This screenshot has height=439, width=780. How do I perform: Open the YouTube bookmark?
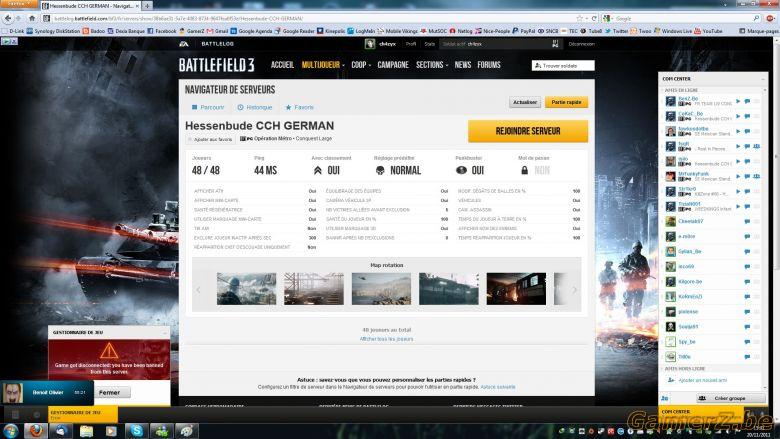pos(708,31)
